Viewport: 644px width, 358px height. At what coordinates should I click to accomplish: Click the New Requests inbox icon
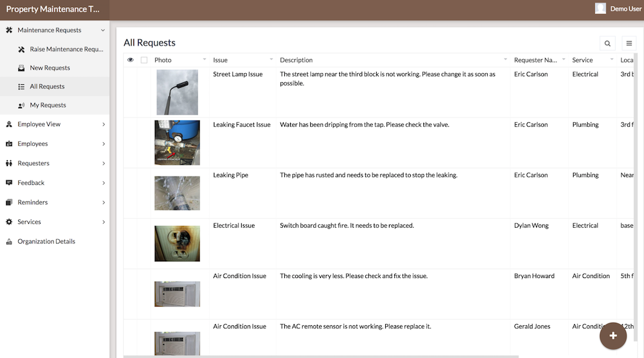point(21,68)
